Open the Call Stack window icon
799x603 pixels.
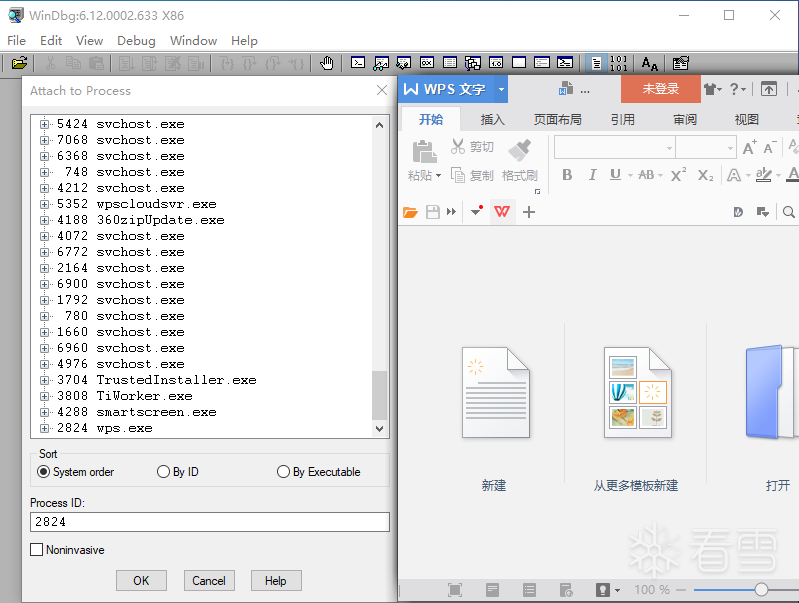[x=473, y=63]
